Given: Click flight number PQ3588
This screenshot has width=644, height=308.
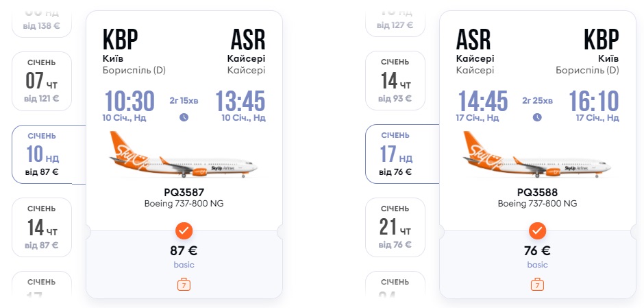Looking at the screenshot, I should [537, 192].
